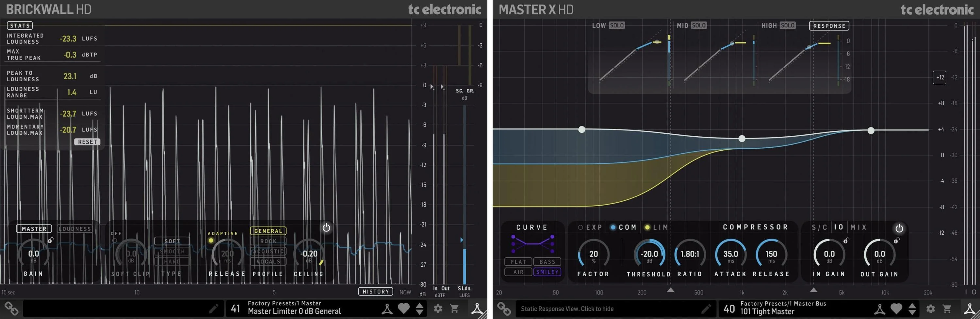The height and width of the screenshot is (319, 980).
Task: Click the Master X HD link chain icon
Action: click(504, 309)
